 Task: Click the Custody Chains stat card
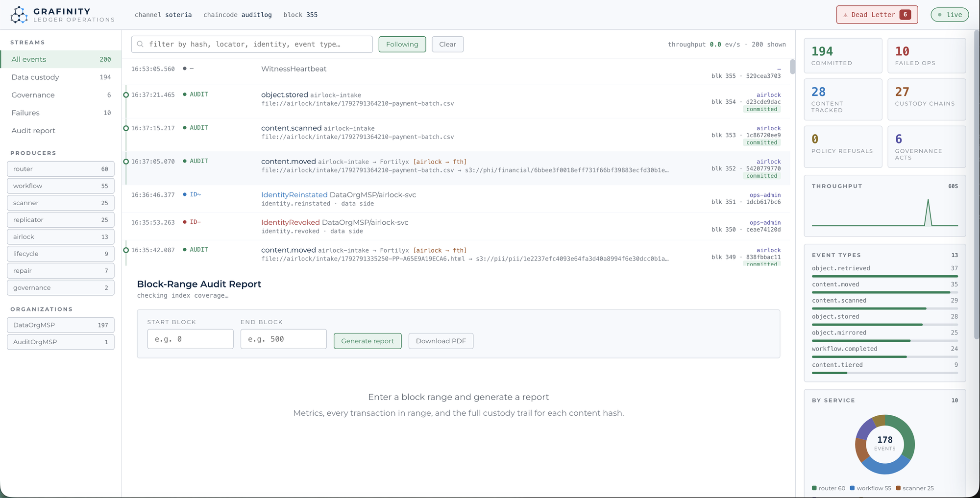pyautogui.click(x=927, y=99)
